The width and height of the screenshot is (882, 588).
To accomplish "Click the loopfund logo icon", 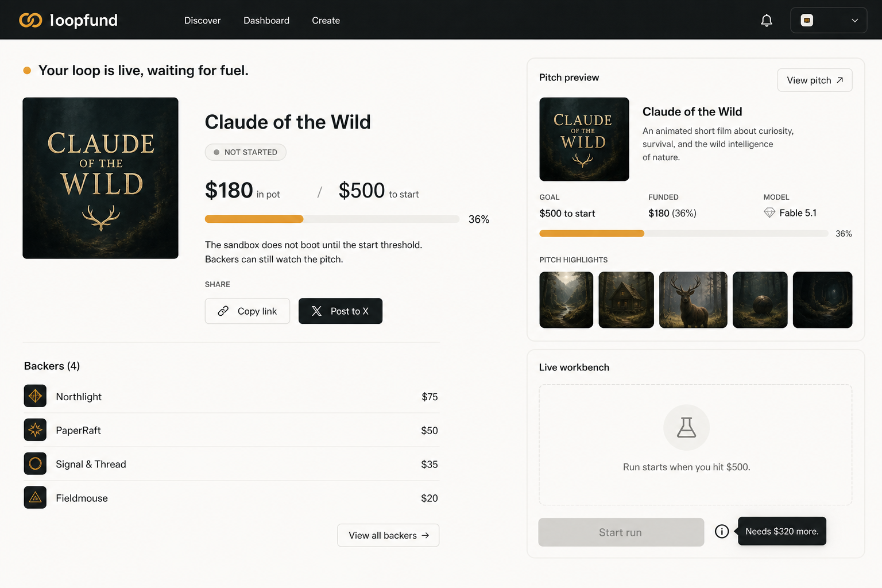I will tap(30, 20).
